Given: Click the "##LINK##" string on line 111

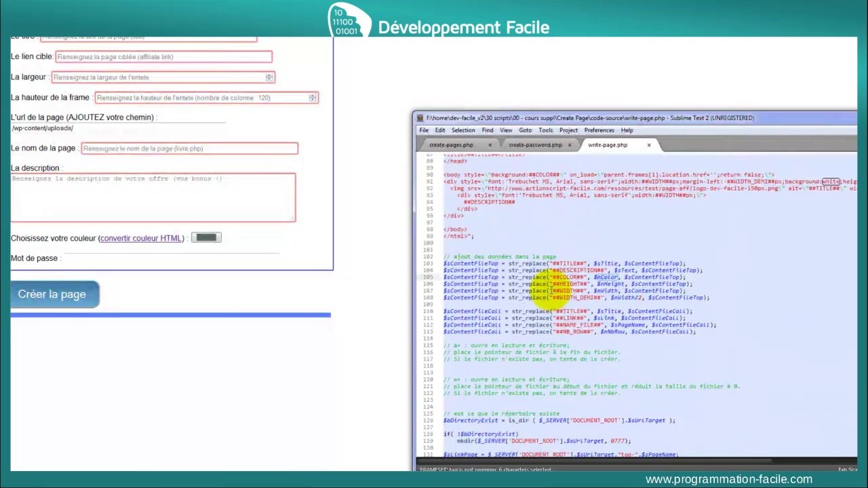Looking at the screenshot, I should 570,318.
